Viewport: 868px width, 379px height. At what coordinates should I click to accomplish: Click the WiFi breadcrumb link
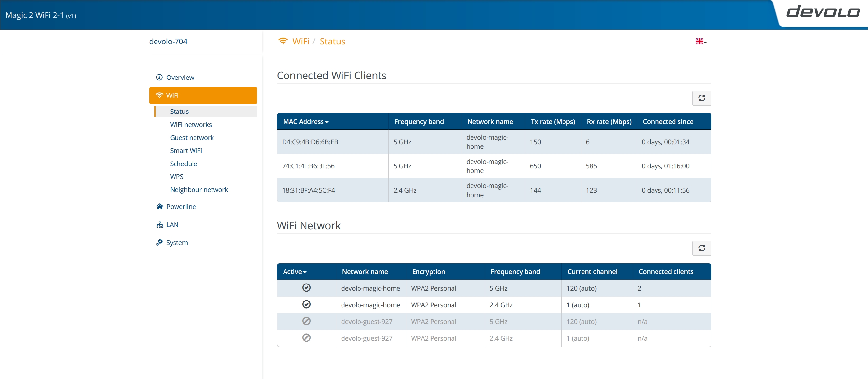point(301,42)
